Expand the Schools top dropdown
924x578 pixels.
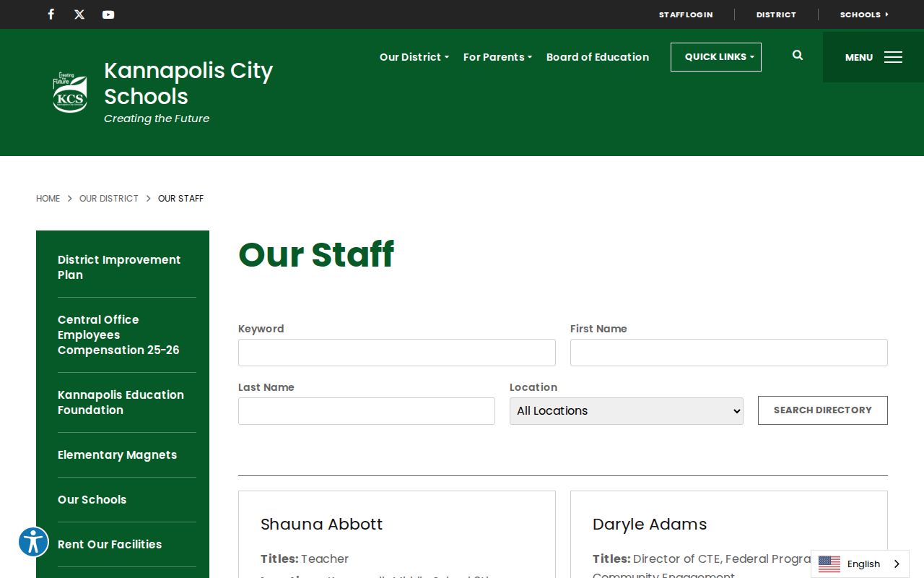pyautogui.click(x=864, y=14)
